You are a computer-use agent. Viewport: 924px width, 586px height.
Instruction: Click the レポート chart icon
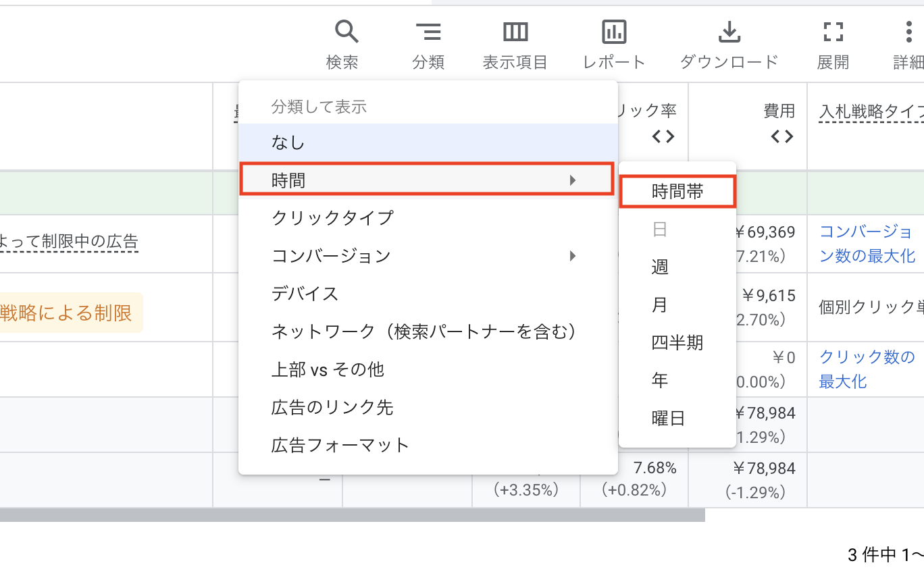pyautogui.click(x=614, y=32)
